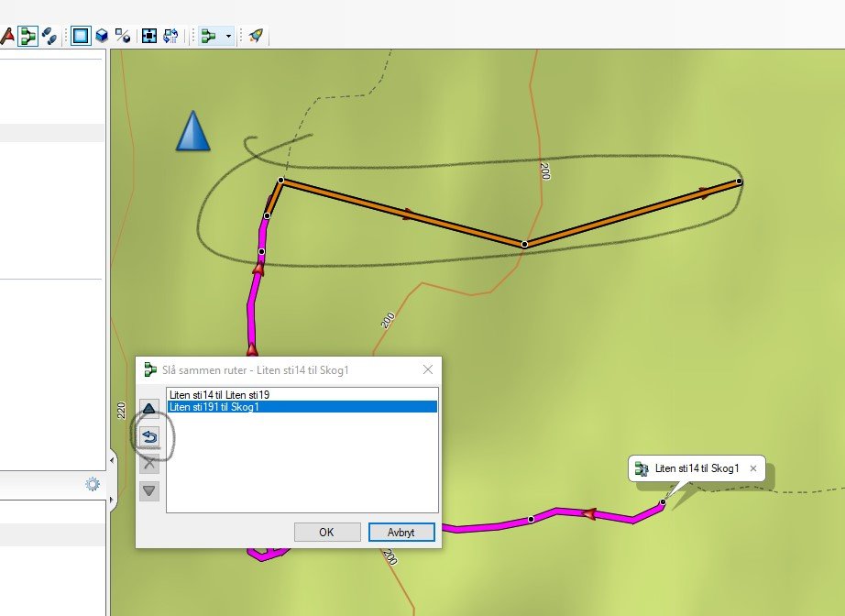
Task: Move selected route up in list
Action: pos(149,408)
